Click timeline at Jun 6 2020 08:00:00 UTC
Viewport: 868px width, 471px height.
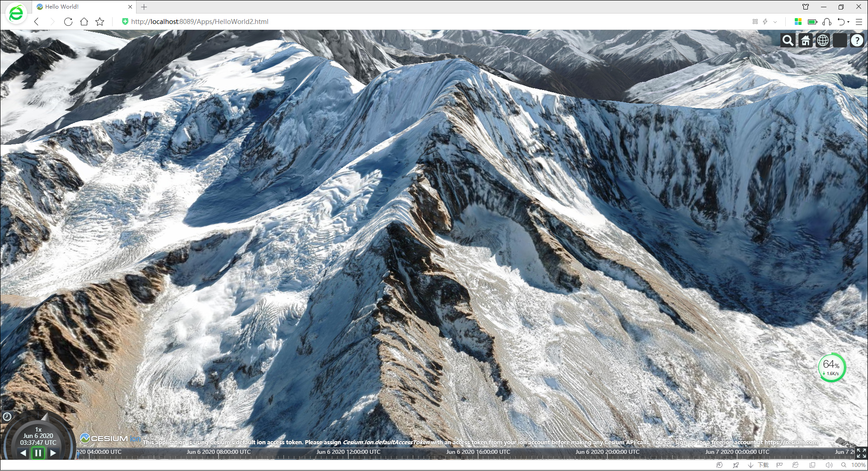(x=219, y=452)
